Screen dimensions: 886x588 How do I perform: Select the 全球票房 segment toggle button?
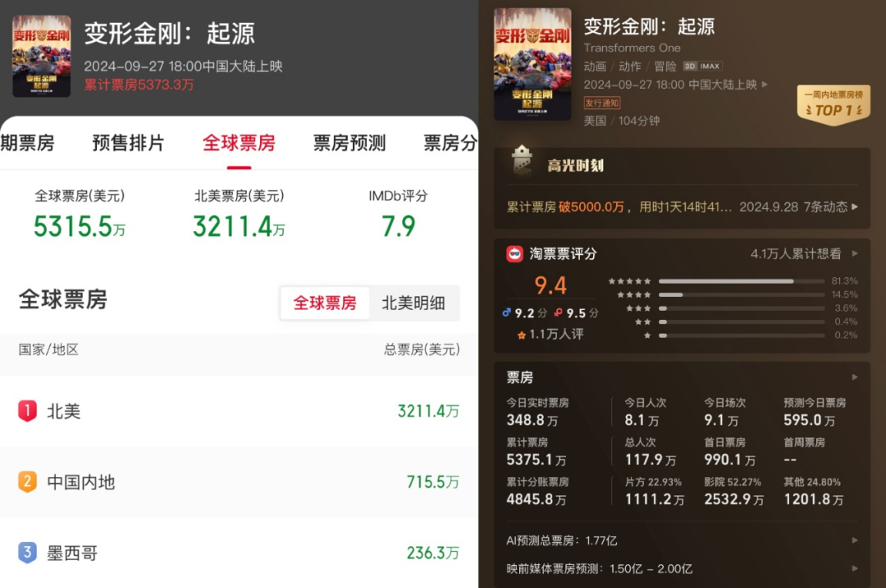(x=325, y=303)
